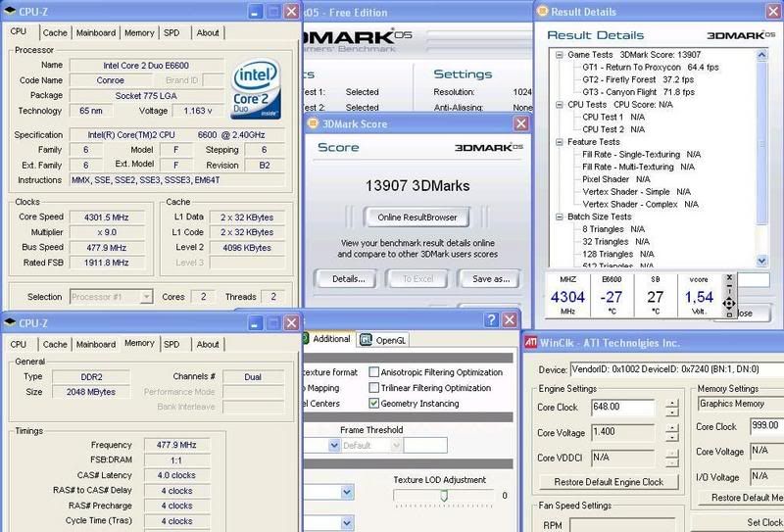Click the Result Details vertical scrollbar track

pyautogui.click(x=761, y=158)
